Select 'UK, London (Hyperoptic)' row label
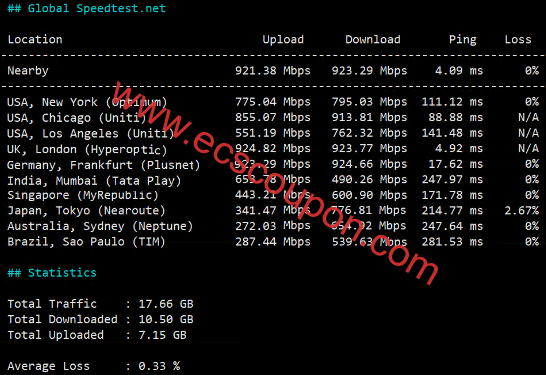This screenshot has width=546, height=375. [87, 150]
